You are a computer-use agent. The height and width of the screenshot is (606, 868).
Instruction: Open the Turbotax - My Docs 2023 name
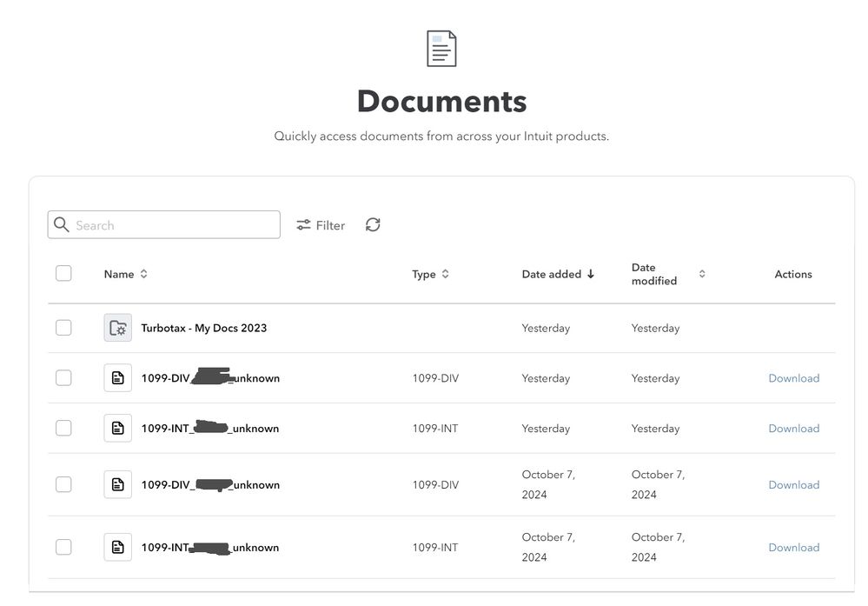coord(203,328)
